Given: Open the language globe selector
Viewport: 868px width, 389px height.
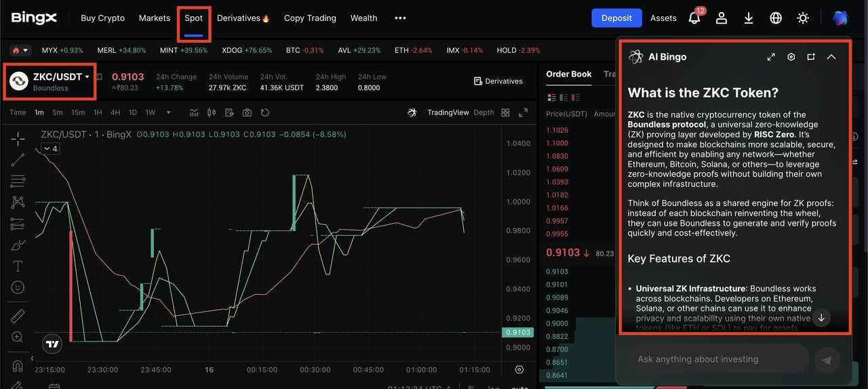Looking at the screenshot, I should [776, 18].
